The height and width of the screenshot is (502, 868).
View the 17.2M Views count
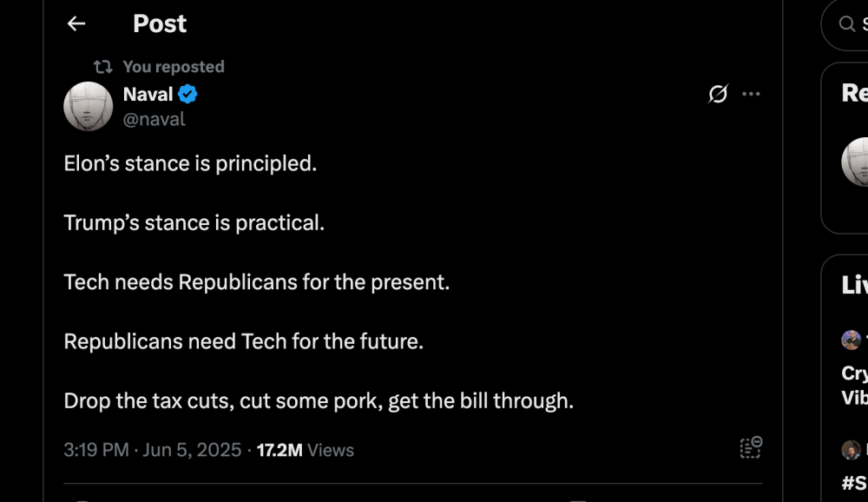pyautogui.click(x=305, y=450)
